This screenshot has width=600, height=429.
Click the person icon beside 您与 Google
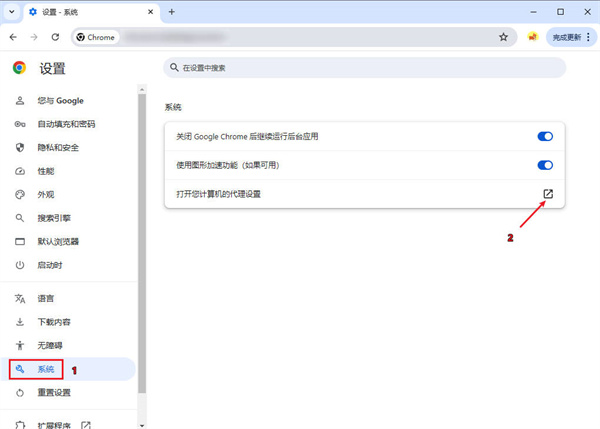[x=20, y=101]
